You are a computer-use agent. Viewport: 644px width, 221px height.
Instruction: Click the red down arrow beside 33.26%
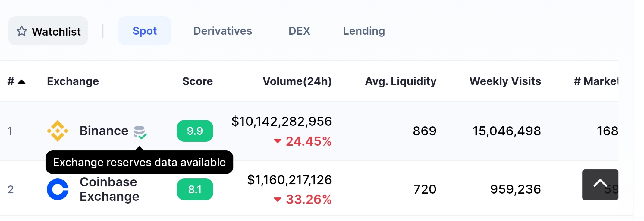pyautogui.click(x=277, y=199)
